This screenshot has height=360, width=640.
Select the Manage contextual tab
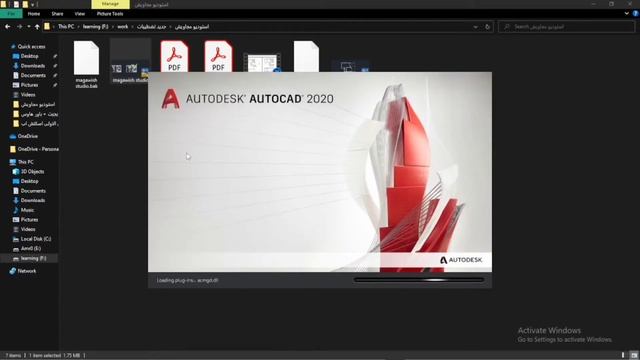pyautogui.click(x=110, y=4)
